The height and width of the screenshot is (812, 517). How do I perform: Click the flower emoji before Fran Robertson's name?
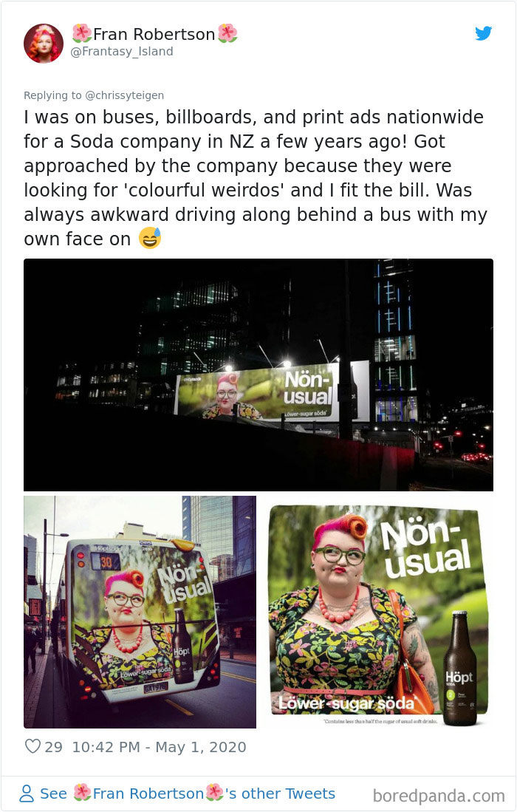(82, 34)
